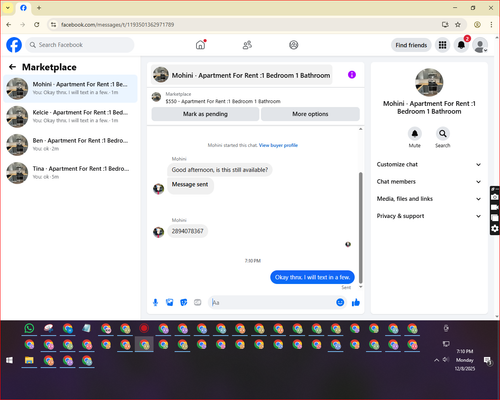Attach a photo using the image icon
Viewport: 500px width, 400px height.
pyautogui.click(x=170, y=302)
